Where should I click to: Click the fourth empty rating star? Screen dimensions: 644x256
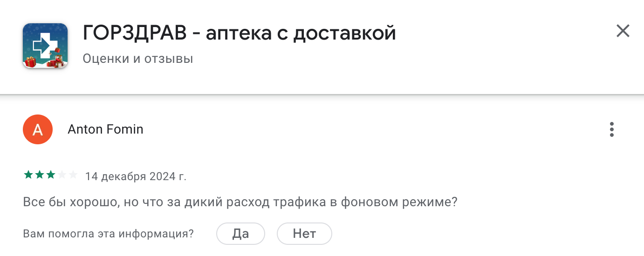[62, 175]
